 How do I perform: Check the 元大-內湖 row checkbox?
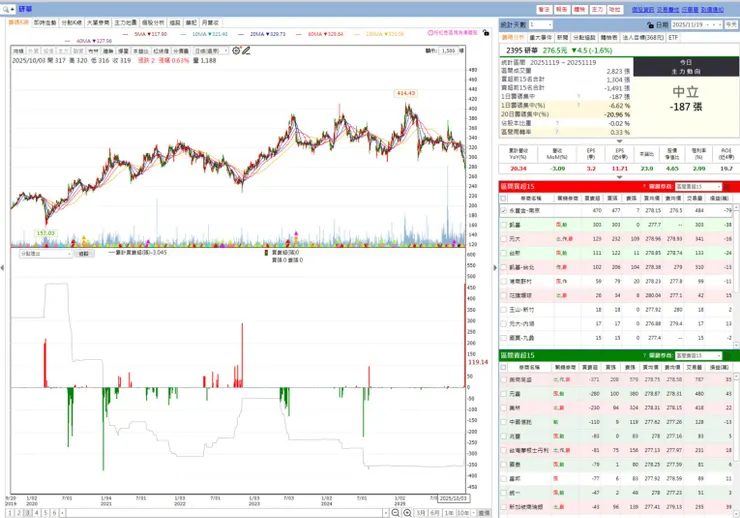[x=504, y=324]
